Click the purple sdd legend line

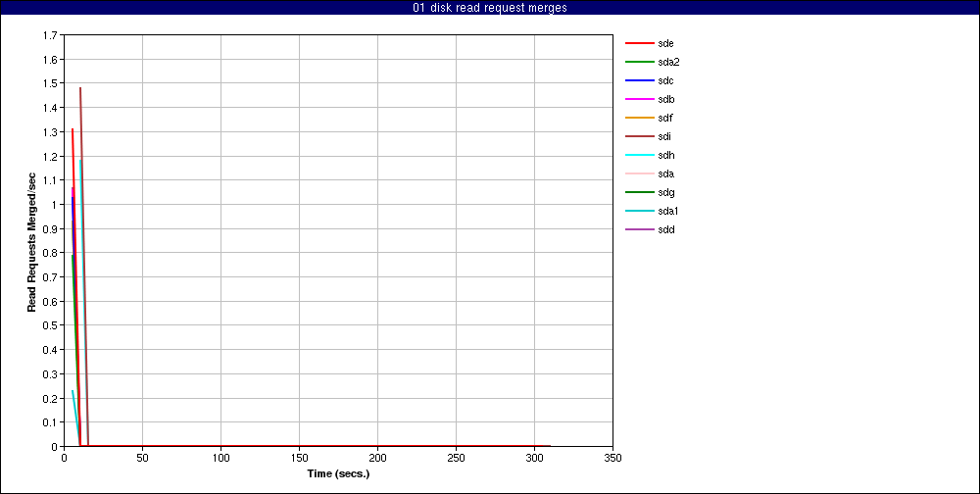[639, 229]
